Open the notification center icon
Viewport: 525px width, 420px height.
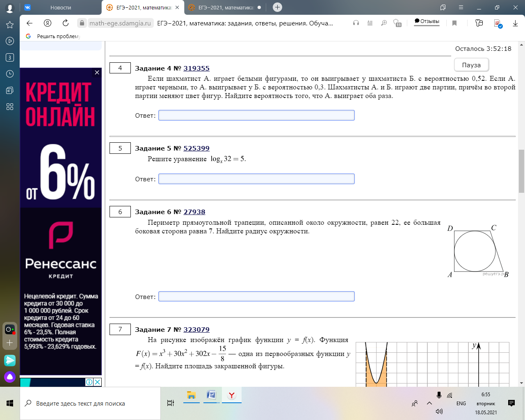[511, 403]
